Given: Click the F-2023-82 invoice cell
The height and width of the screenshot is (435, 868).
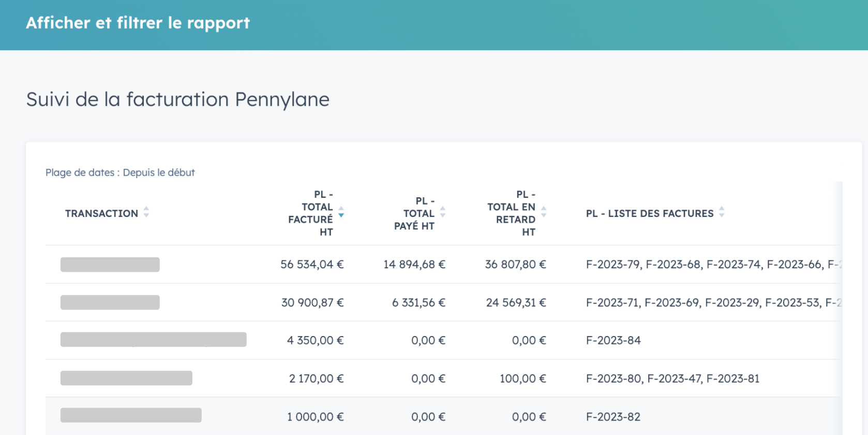Looking at the screenshot, I should click(x=613, y=417).
